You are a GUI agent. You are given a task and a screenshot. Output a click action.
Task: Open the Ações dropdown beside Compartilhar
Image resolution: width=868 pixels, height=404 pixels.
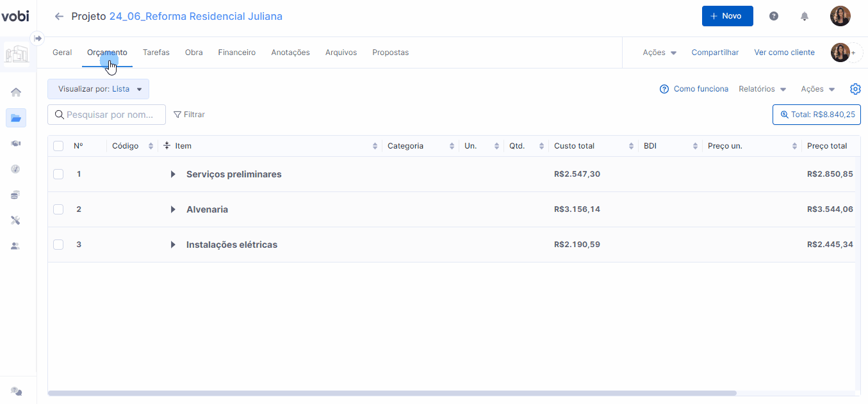pyautogui.click(x=660, y=53)
